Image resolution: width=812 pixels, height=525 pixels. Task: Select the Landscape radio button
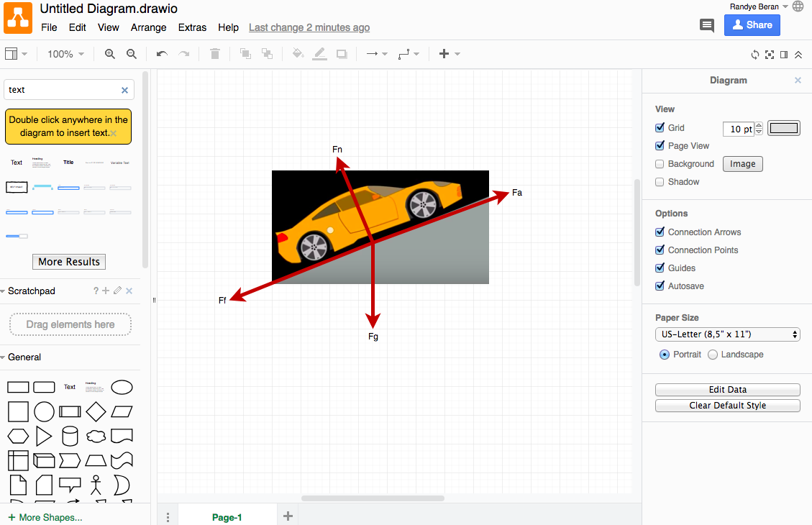(713, 355)
